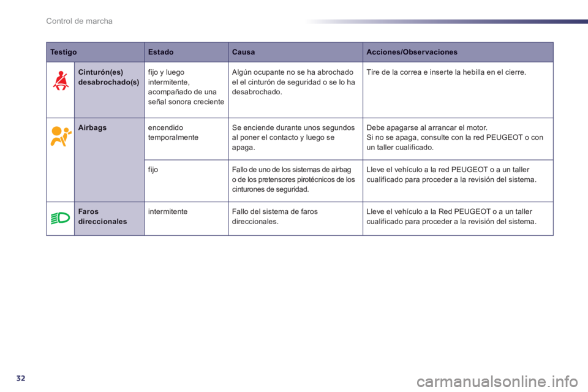Click the red unfastened seat belt warning icon
The image size is (588, 392).
tap(61, 81)
